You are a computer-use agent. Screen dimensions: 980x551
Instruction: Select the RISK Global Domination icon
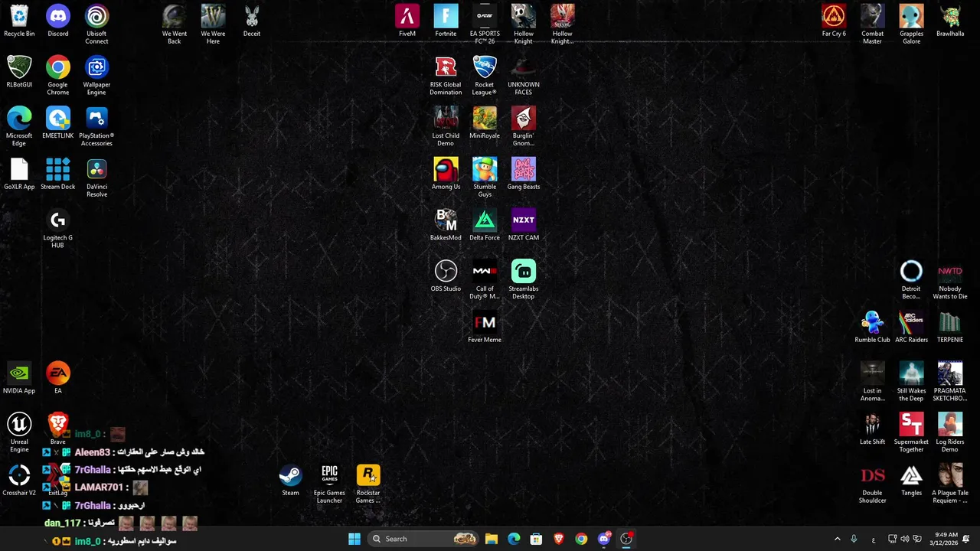(x=446, y=76)
